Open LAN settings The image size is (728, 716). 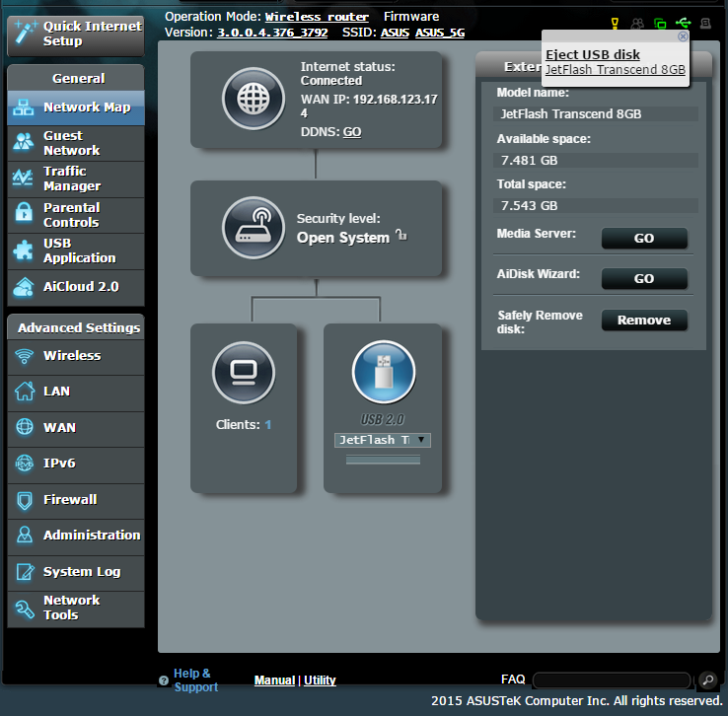coord(76,393)
